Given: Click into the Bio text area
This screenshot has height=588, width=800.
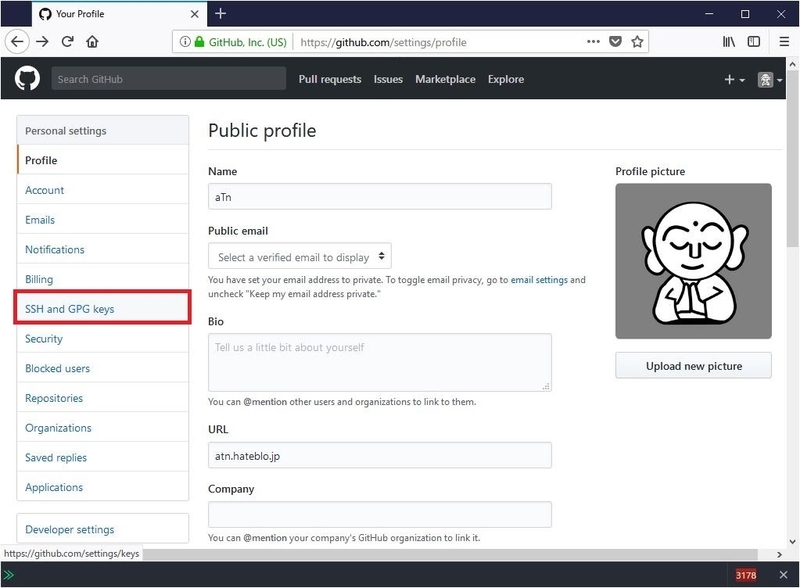Looking at the screenshot, I should click(379, 362).
